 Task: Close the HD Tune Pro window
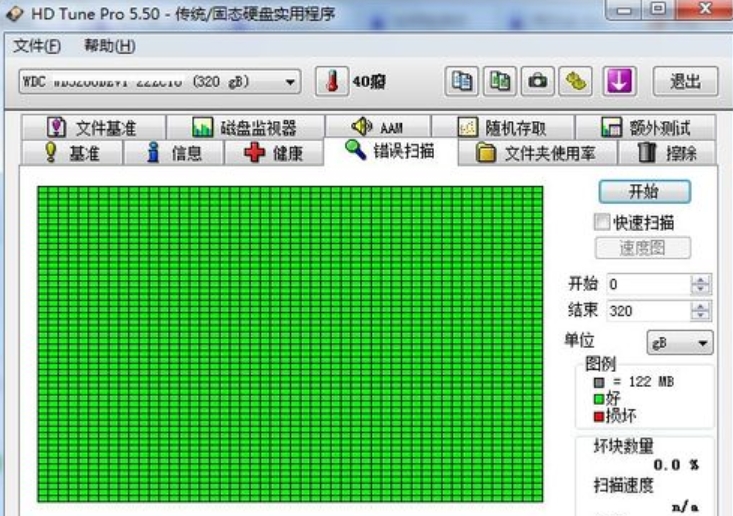[704, 9]
